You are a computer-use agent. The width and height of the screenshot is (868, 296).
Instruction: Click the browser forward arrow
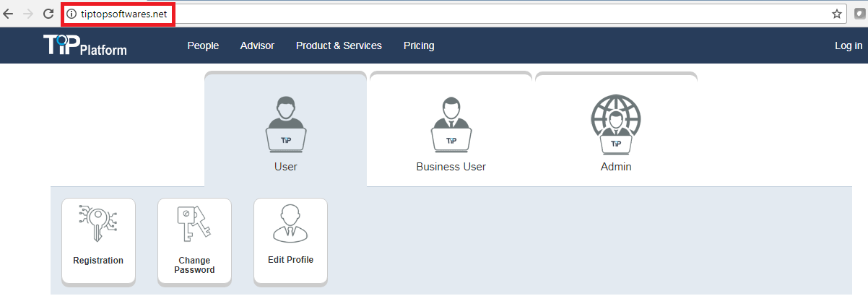coord(28,14)
